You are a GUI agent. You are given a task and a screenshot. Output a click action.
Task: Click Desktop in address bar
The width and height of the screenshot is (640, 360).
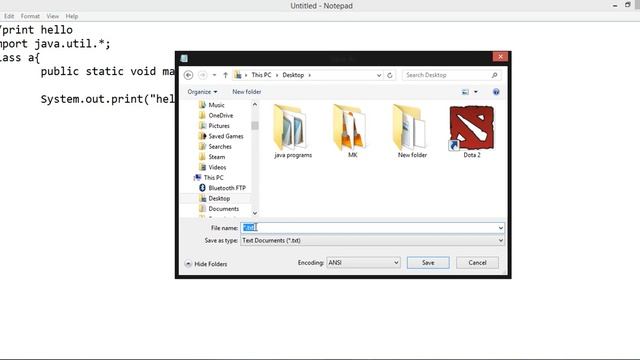[293, 75]
